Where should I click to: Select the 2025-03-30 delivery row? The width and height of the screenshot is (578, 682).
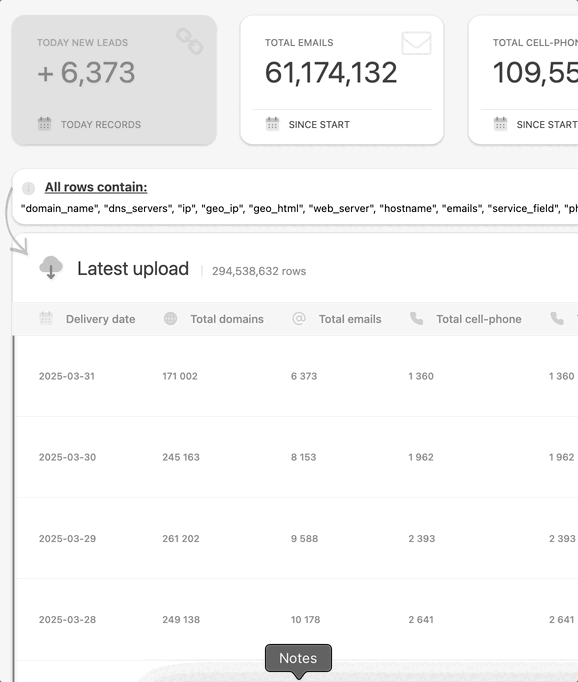pyautogui.click(x=296, y=457)
